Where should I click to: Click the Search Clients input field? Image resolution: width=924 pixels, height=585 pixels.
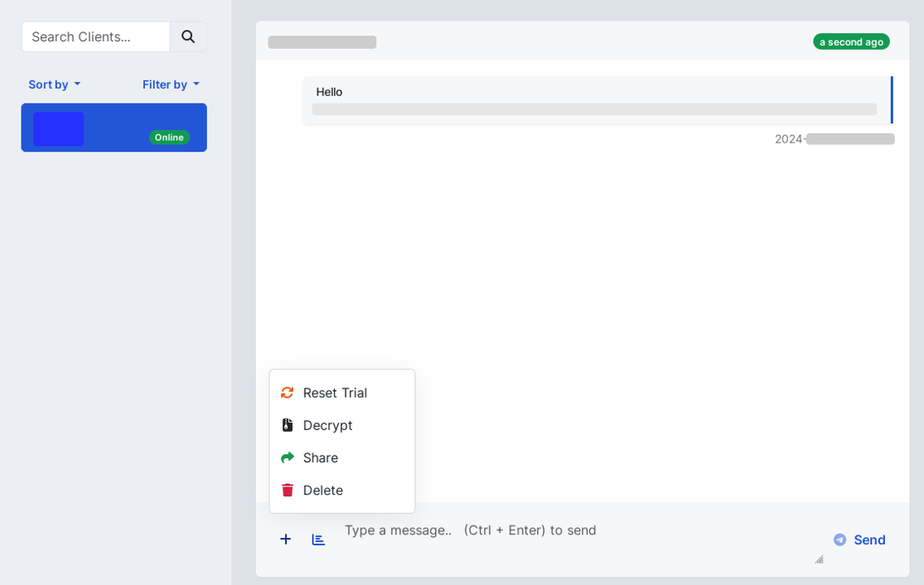pos(94,36)
